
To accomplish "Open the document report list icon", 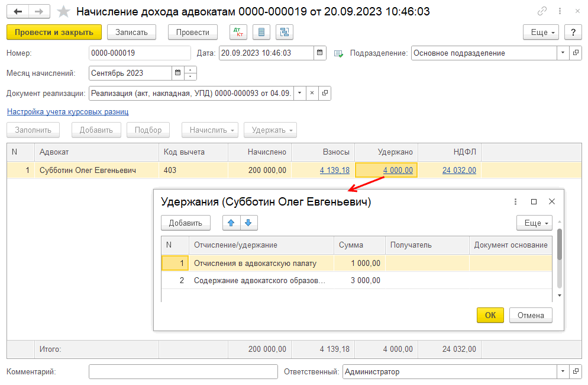I will pos(261,32).
